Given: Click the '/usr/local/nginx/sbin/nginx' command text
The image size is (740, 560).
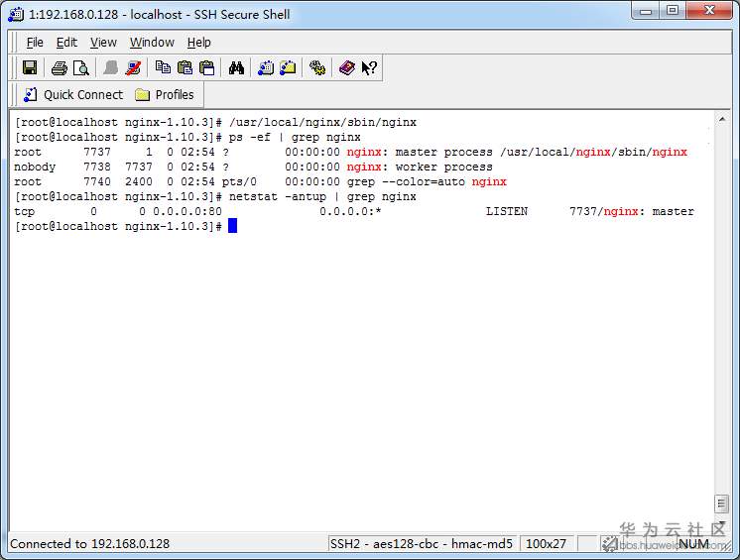Looking at the screenshot, I should tap(322, 123).
